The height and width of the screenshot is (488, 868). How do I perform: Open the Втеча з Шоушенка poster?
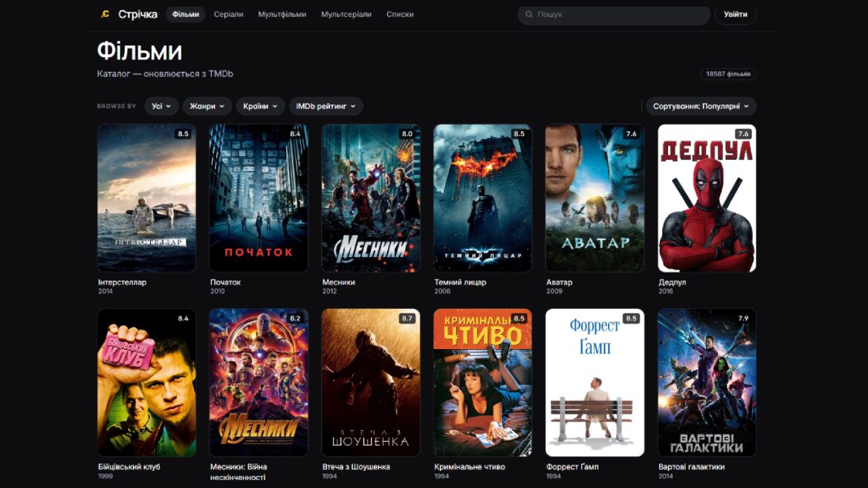(x=371, y=383)
